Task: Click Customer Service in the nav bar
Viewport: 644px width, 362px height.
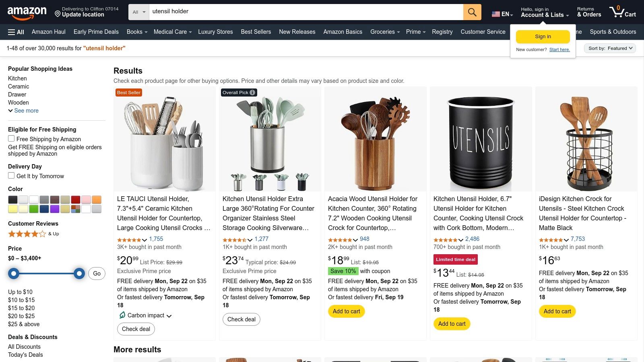Action: [x=483, y=32]
